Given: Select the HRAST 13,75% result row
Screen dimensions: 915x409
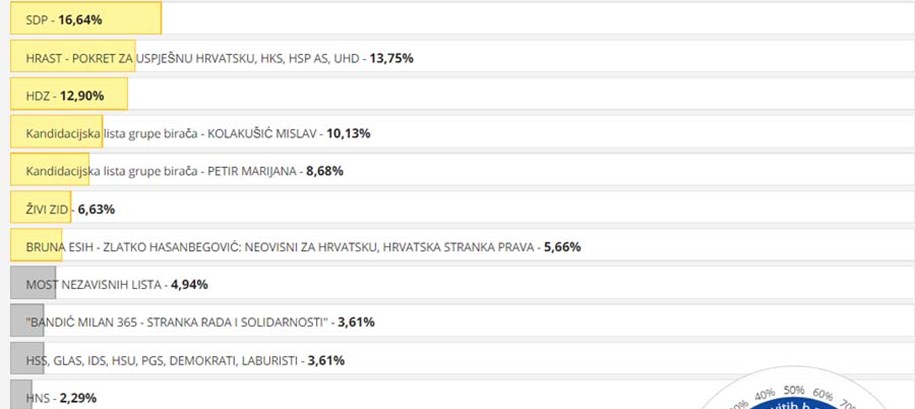Looking at the screenshot, I should point(462,56).
